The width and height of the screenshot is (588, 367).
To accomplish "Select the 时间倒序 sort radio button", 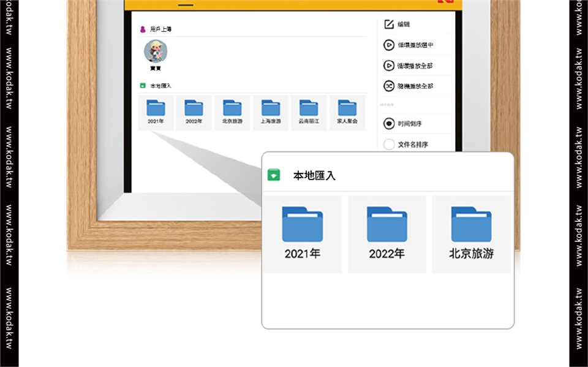I will 388,124.
